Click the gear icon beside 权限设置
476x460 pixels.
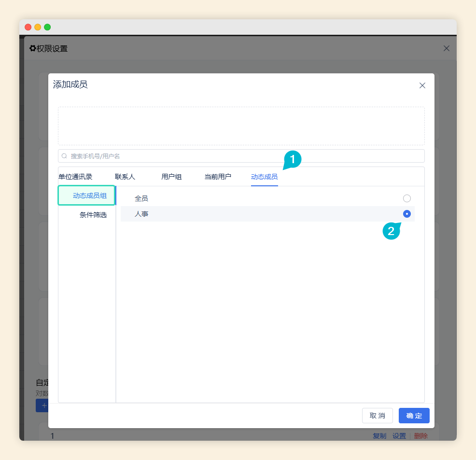point(33,48)
